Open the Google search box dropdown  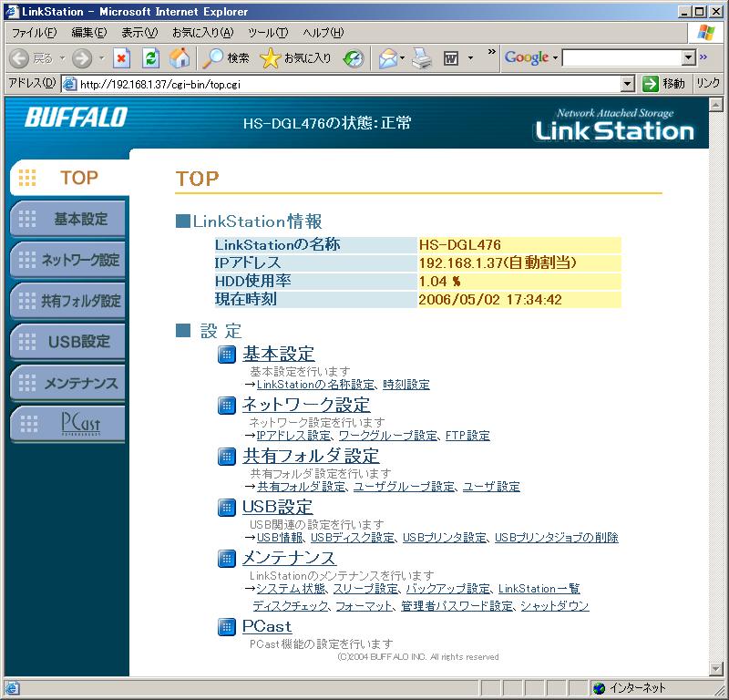tap(689, 58)
